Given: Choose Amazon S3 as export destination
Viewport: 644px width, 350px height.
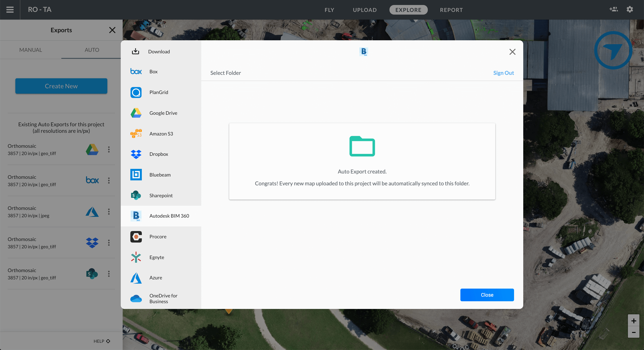Looking at the screenshot, I should (161, 134).
